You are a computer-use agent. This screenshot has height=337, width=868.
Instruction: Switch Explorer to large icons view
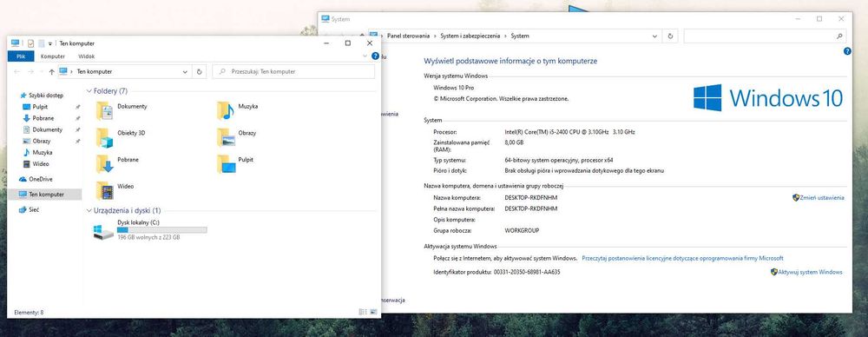(372, 313)
